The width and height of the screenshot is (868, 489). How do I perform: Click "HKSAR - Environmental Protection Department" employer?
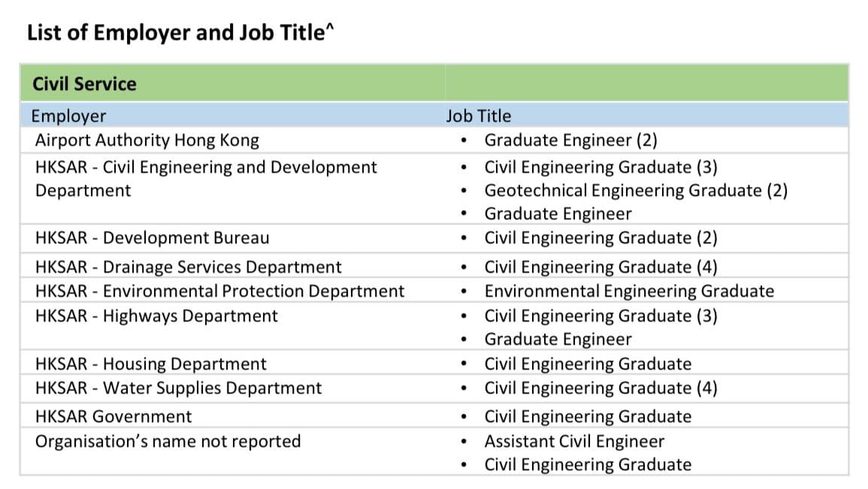coord(219,291)
